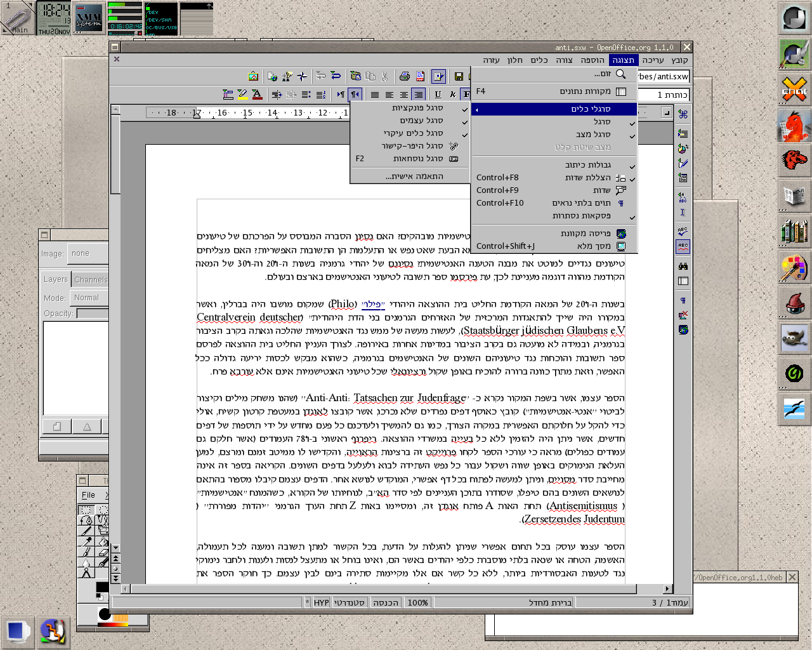
Task: Toggle auto spellcheck wavy ABC icon
Action: pos(683,246)
